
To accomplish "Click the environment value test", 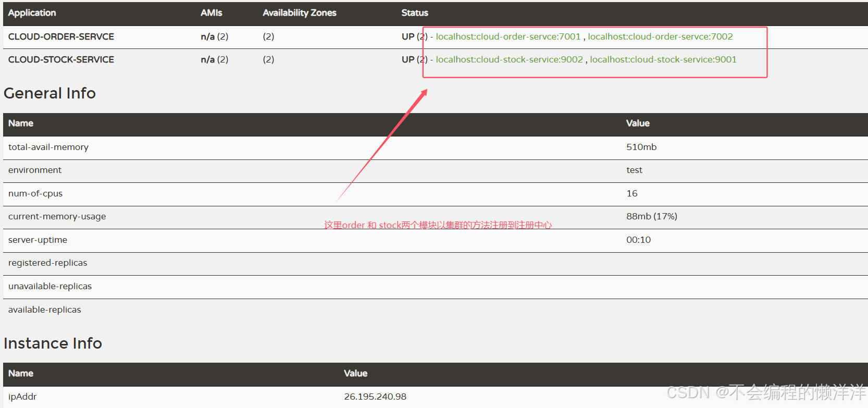I will tap(634, 170).
